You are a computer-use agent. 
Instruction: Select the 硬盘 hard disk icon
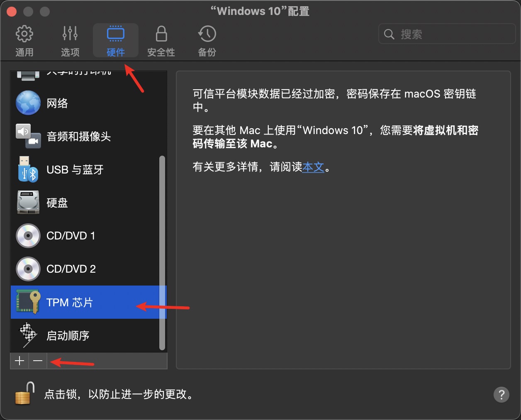[28, 203]
